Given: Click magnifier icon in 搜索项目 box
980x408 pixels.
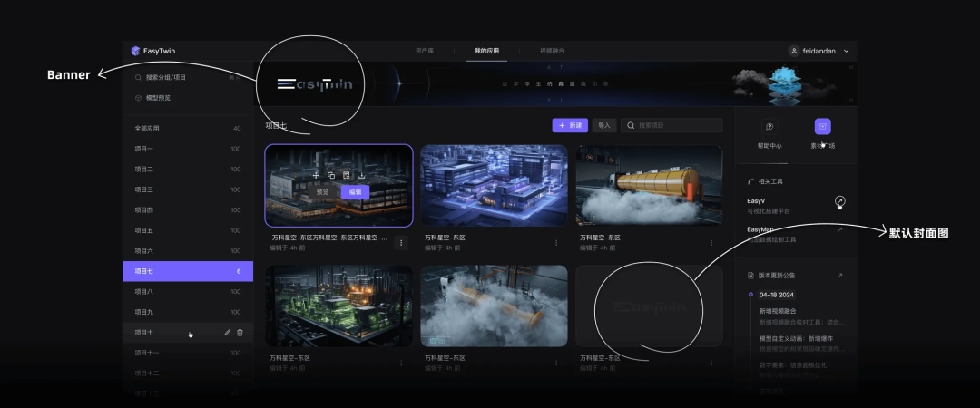Looking at the screenshot, I should tap(632, 126).
